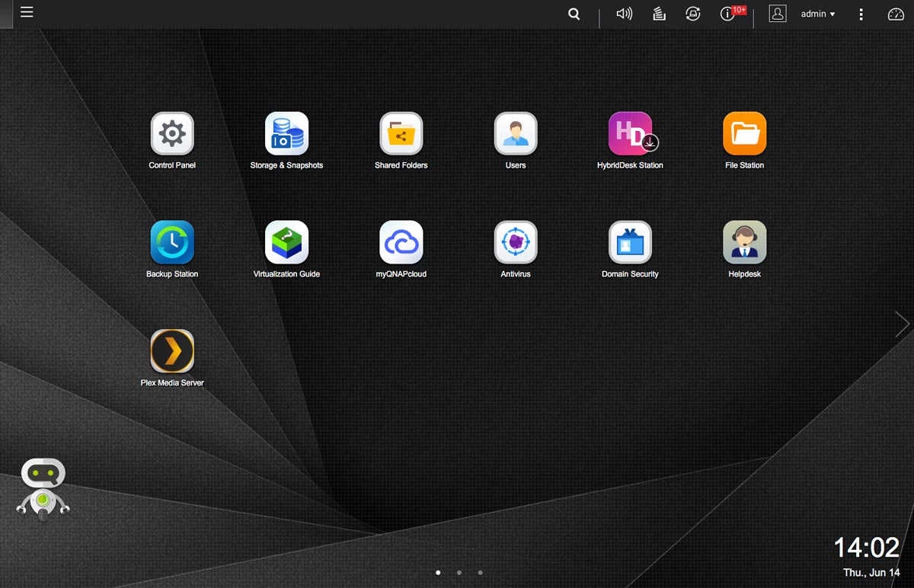Open the volume control icon
The width and height of the screenshot is (914, 588).
625,14
